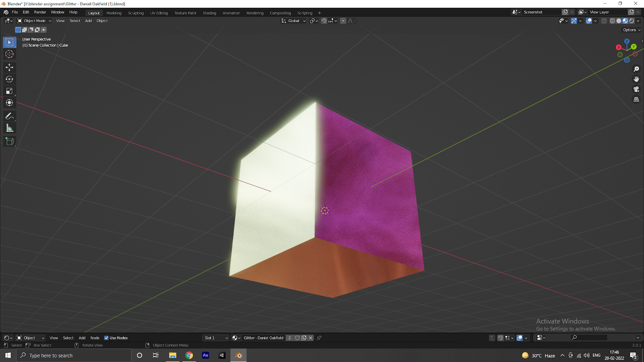Add new view layer with copy icon
Image resolution: width=644 pixels, height=362 pixels.
pos(631,12)
